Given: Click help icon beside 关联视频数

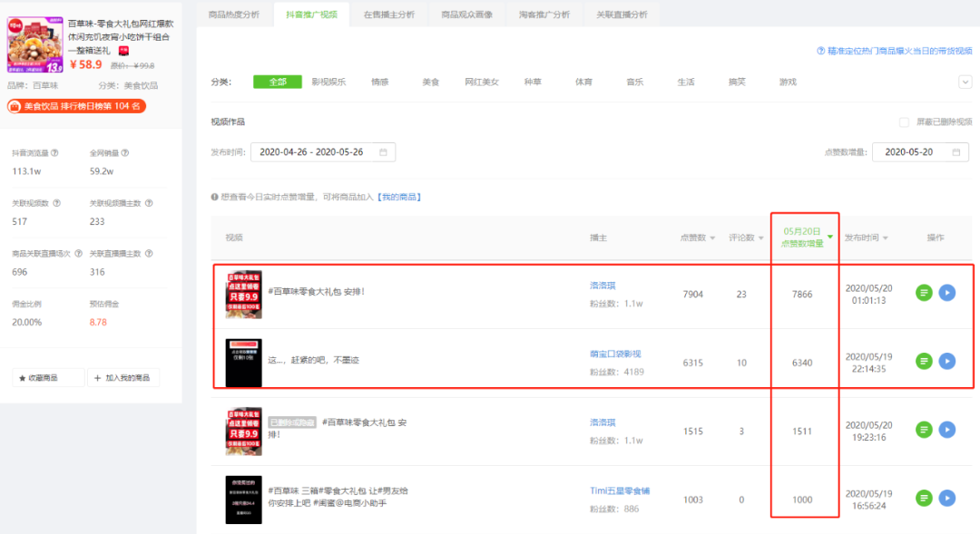Looking at the screenshot, I should [57, 203].
